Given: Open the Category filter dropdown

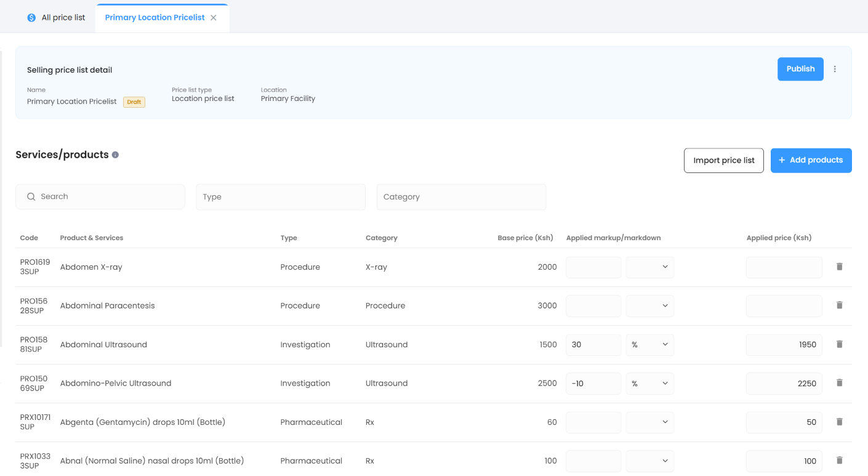Looking at the screenshot, I should pos(460,197).
